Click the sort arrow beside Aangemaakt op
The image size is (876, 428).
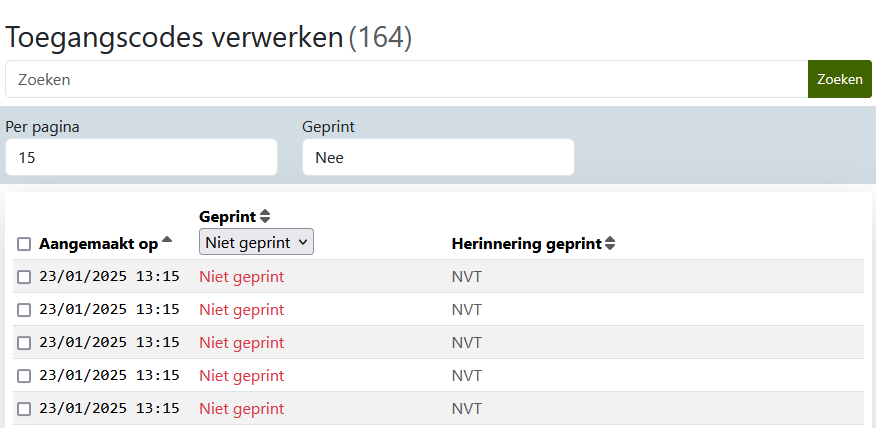click(167, 240)
